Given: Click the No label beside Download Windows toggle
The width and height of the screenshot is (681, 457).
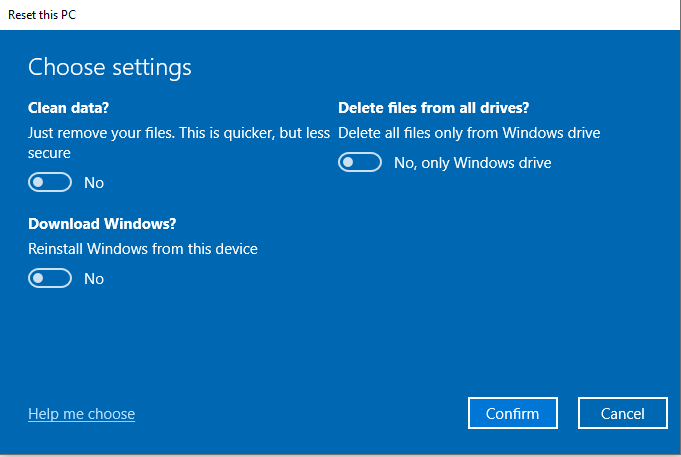Looking at the screenshot, I should click(94, 278).
